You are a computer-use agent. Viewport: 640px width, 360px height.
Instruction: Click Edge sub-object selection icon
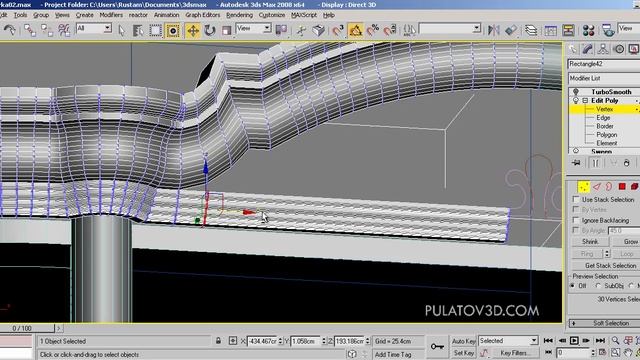597,187
